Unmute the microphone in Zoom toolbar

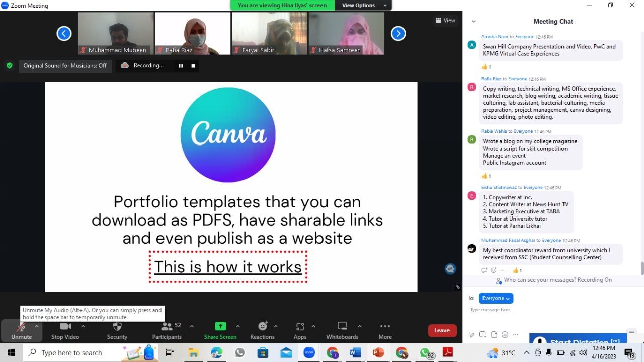(x=21, y=330)
